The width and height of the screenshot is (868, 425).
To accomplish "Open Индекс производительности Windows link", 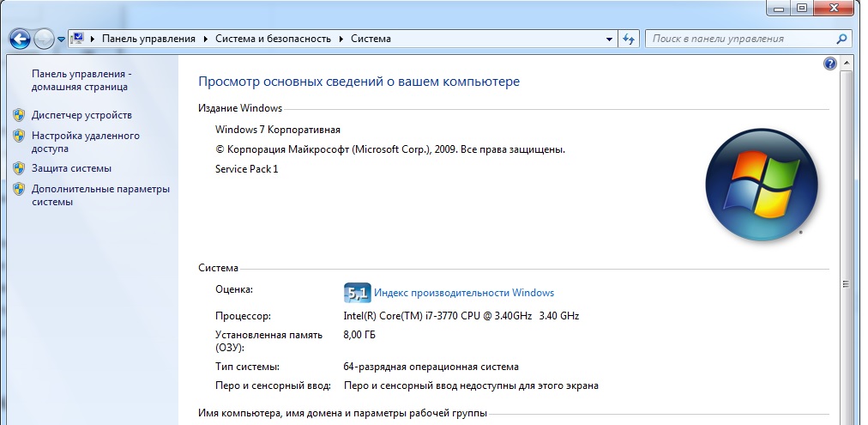I will pyautogui.click(x=464, y=293).
